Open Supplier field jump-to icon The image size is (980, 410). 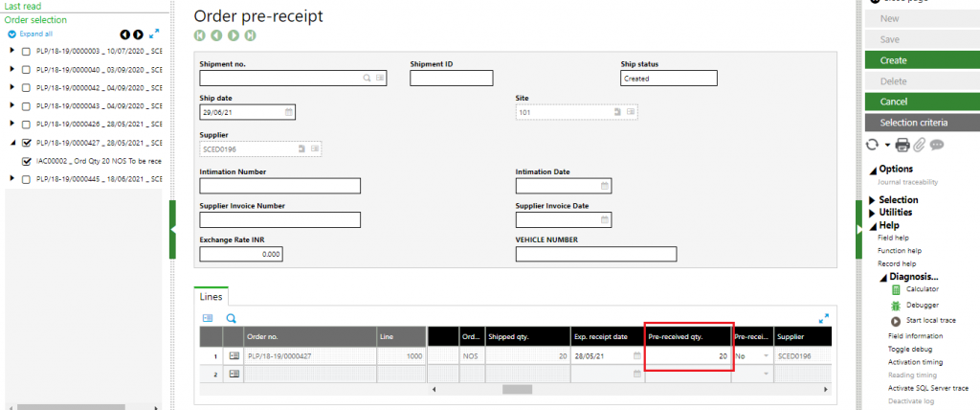[301, 149]
